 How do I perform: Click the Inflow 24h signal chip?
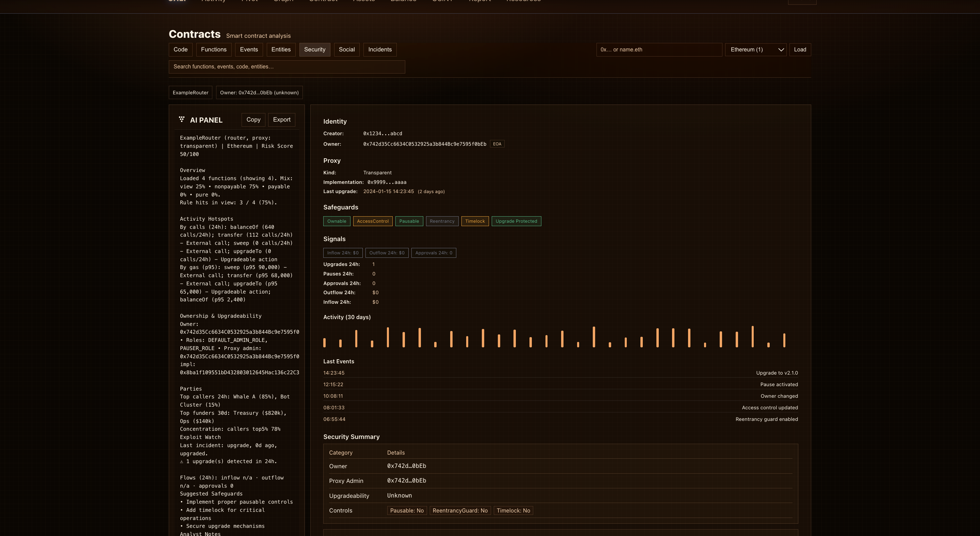[342, 253]
